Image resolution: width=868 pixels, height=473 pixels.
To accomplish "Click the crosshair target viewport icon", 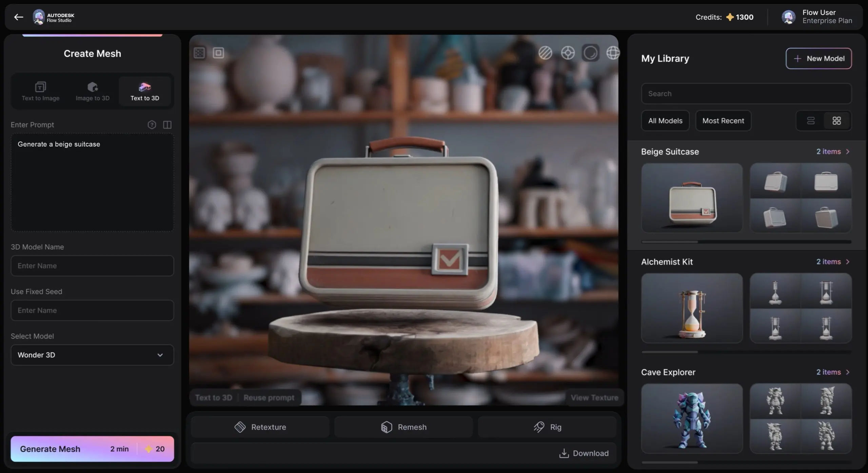I will [x=568, y=53].
